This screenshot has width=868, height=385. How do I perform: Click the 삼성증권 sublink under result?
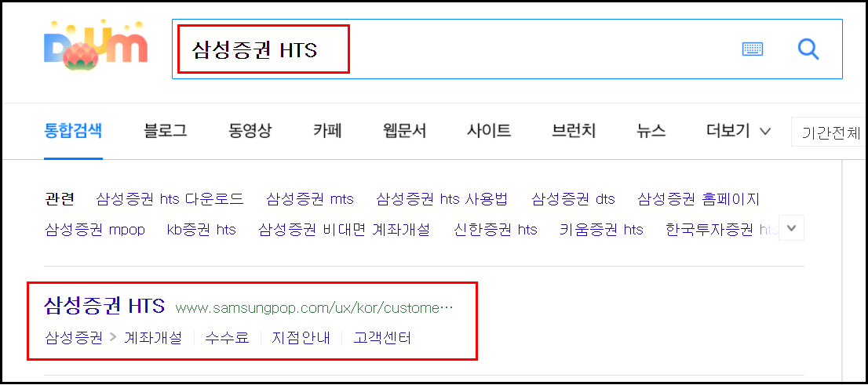click(74, 337)
